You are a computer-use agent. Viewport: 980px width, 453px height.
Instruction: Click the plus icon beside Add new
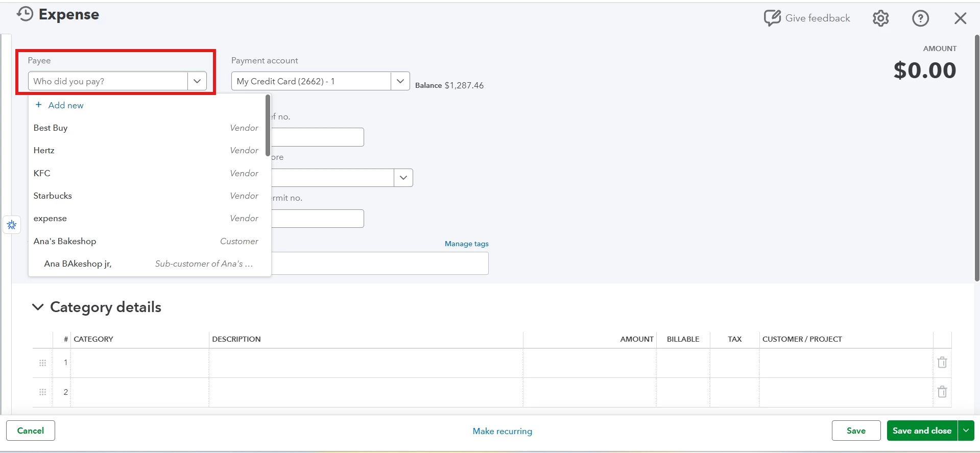click(38, 105)
